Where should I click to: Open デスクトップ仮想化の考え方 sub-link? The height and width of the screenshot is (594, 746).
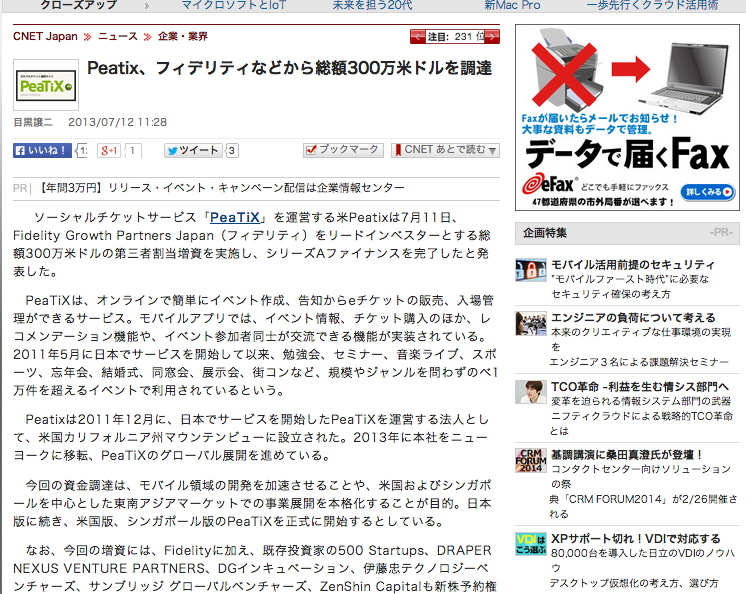[x=634, y=583]
